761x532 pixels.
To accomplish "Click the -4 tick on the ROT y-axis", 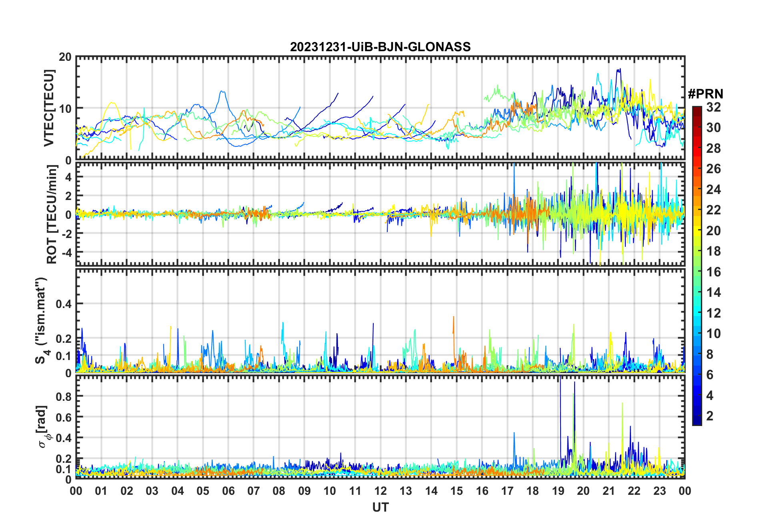I will pyautogui.click(x=67, y=252).
